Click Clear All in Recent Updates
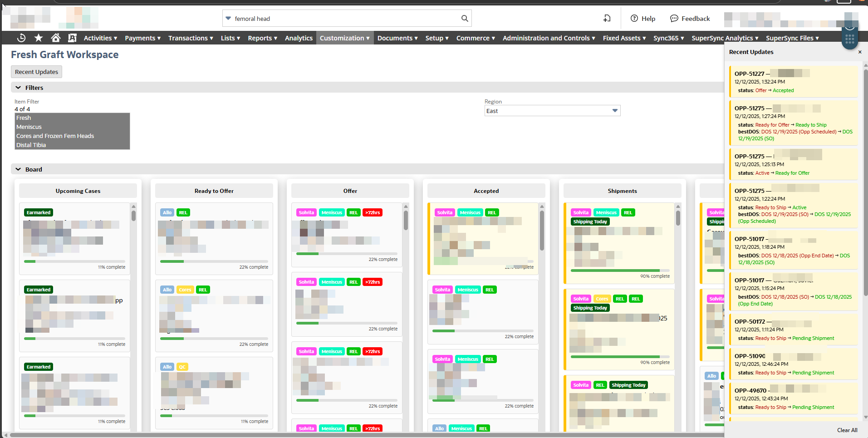This screenshot has width=868, height=438. click(847, 430)
